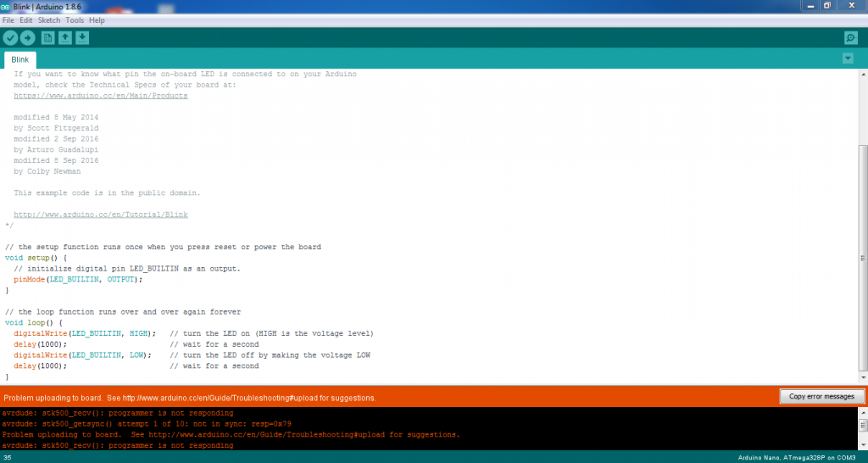Screen dimensions: 868x463
Task: Click comment 'initialize digital pin LED_BUILTIN as an output'
Action: (x=127, y=269)
